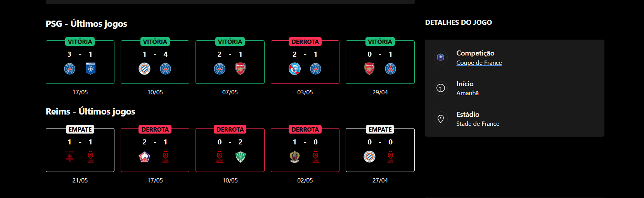
Task: Open the DERROTA card for PSG on 03/05
Action: 305,62
